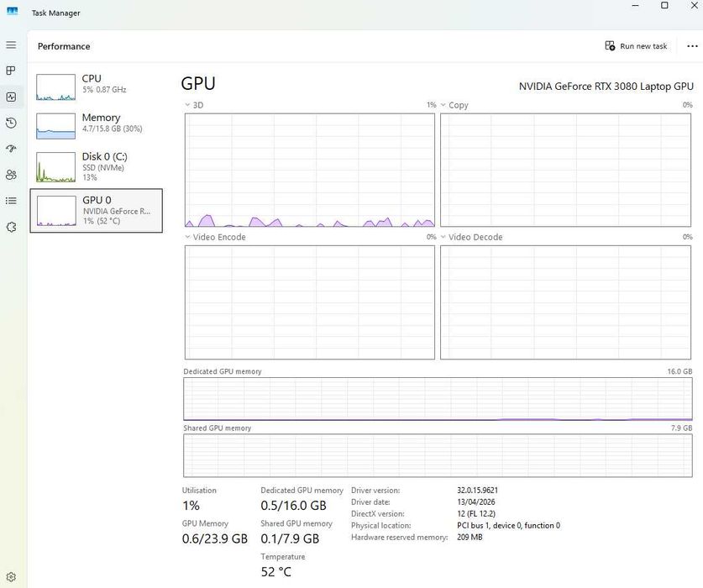Go to the Processes page icon
Screen dimensions: 703x588
tap(11, 71)
